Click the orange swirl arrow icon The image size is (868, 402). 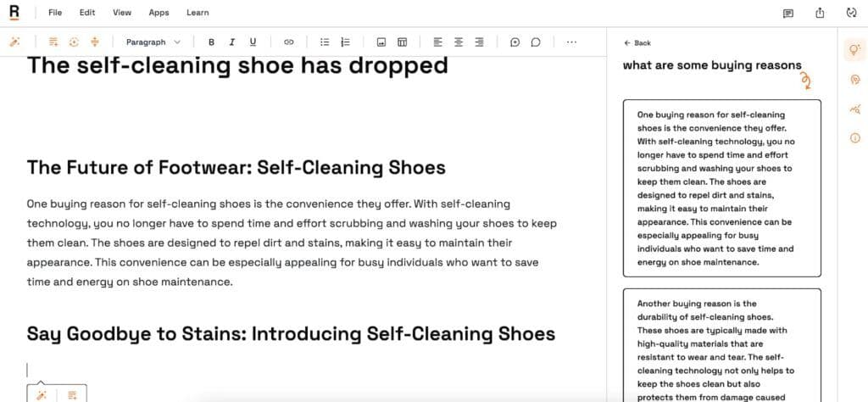[x=806, y=82]
